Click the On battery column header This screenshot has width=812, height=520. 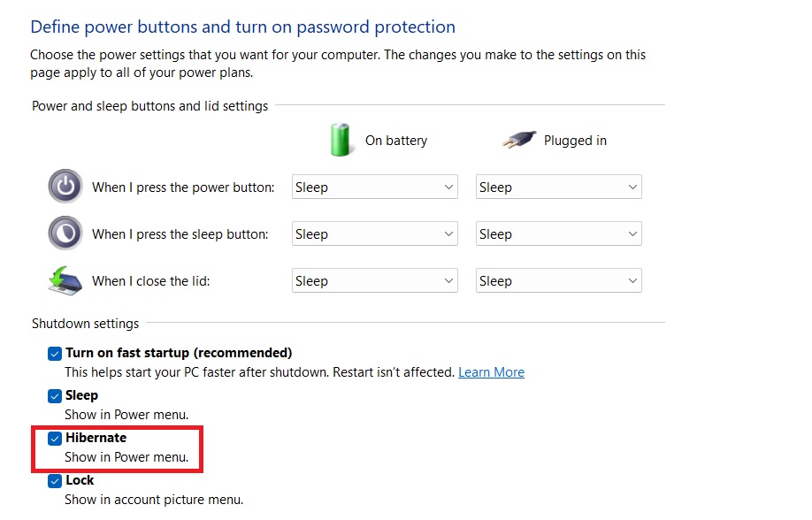point(396,140)
